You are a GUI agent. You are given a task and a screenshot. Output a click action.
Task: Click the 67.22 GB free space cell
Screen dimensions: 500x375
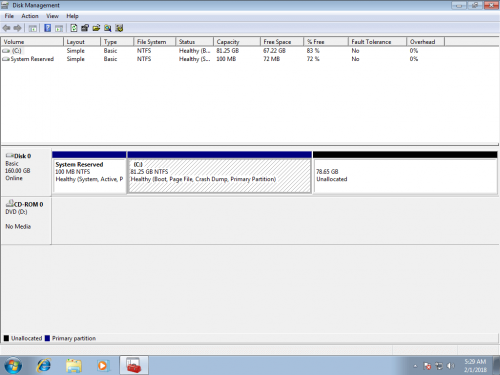(x=274, y=51)
